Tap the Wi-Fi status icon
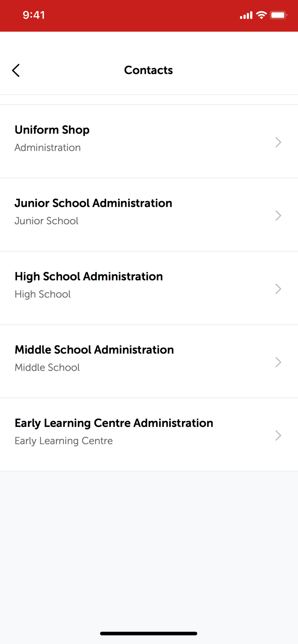This screenshot has height=644, width=298. click(x=261, y=15)
